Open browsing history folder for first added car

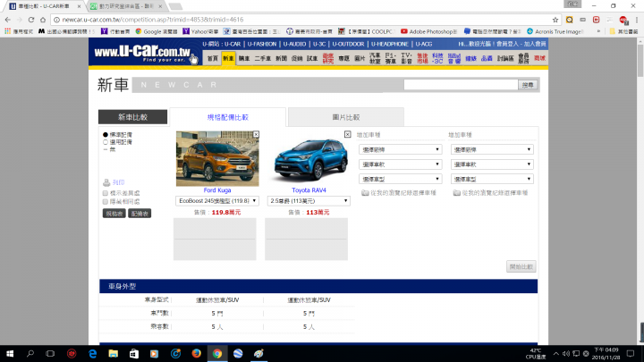coord(365,192)
